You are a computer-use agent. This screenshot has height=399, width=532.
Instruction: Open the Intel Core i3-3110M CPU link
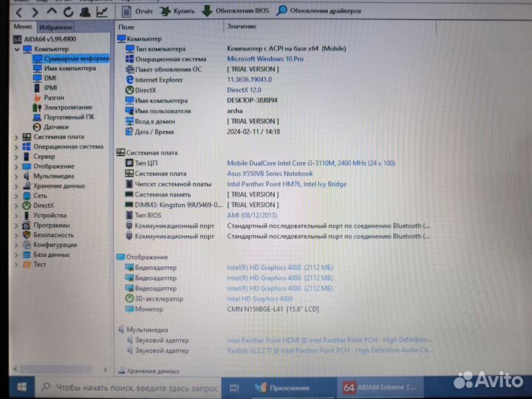tap(311, 163)
